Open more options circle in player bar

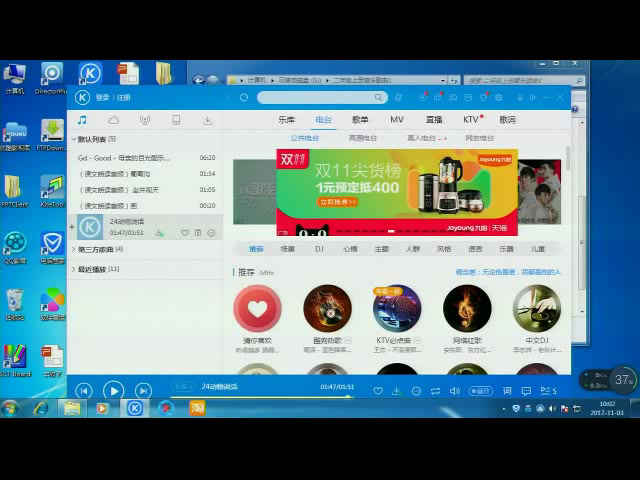(x=416, y=391)
